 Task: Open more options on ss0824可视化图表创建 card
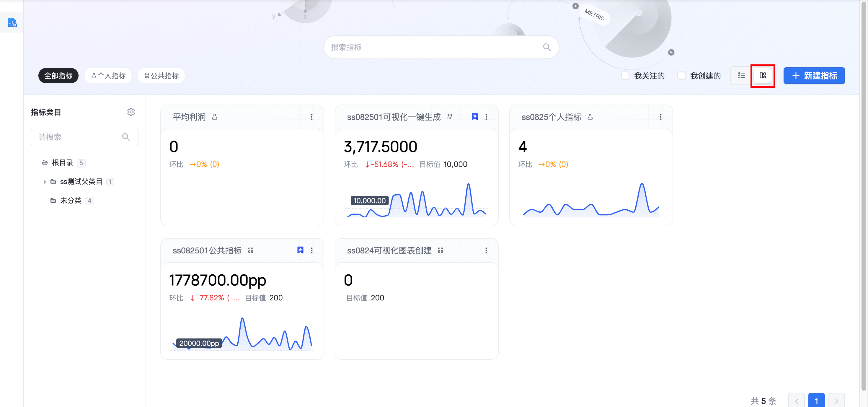(x=486, y=250)
